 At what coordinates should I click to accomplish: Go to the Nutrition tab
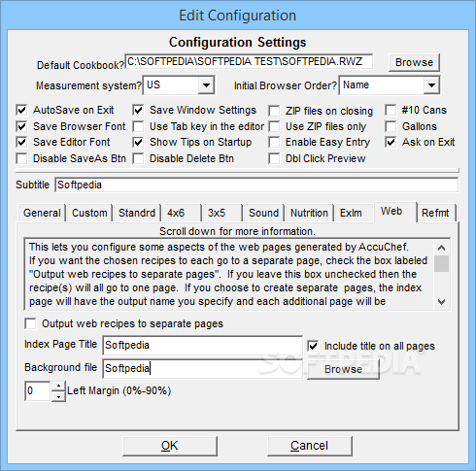click(x=309, y=213)
